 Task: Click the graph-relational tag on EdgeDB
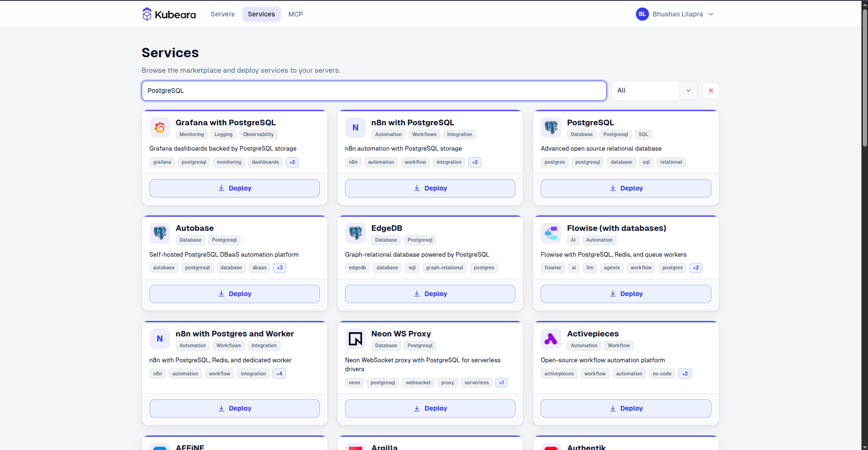coord(445,268)
